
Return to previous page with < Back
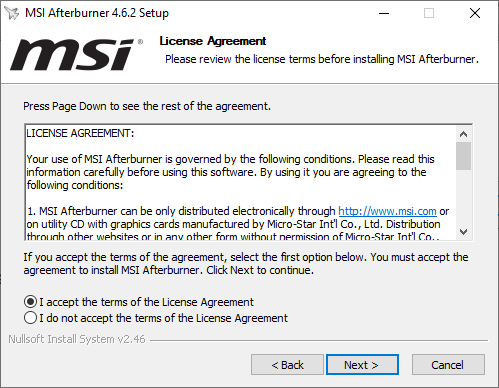287,365
